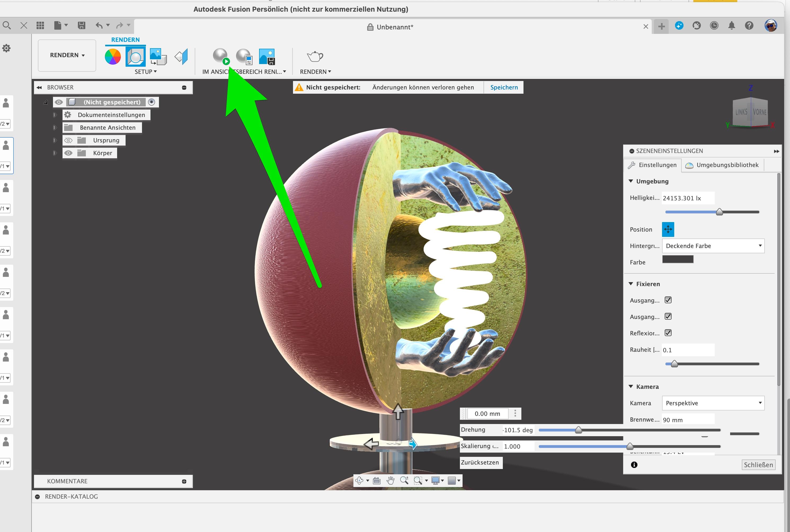This screenshot has height=532, width=790.
Task: Select the Unbenannt document tab
Action: pos(390,27)
